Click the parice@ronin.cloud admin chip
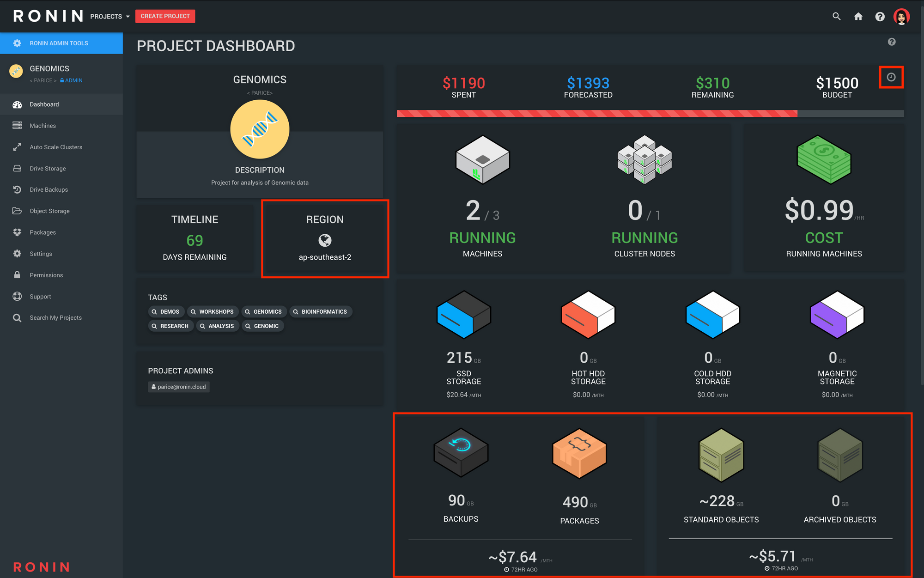 tap(179, 387)
